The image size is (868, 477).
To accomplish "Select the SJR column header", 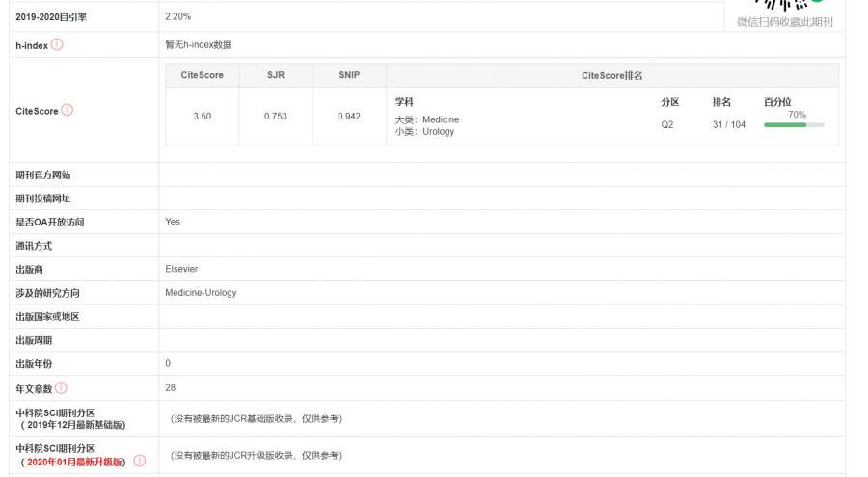I will tap(276, 75).
